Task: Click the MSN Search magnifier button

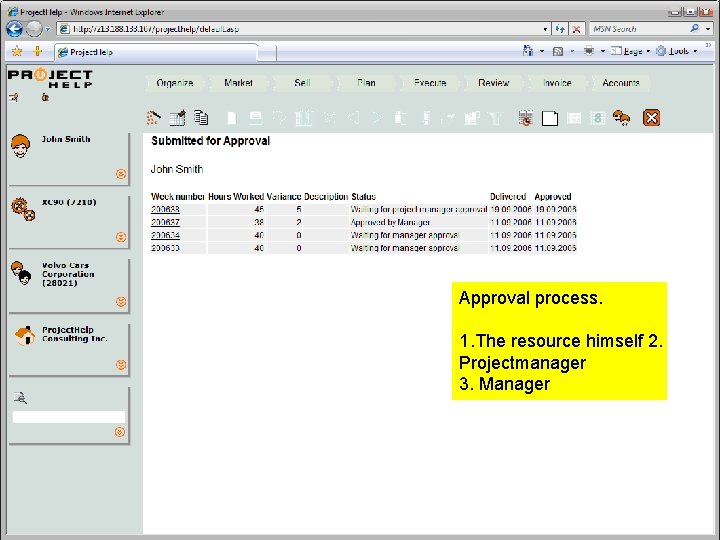Action: (x=695, y=28)
